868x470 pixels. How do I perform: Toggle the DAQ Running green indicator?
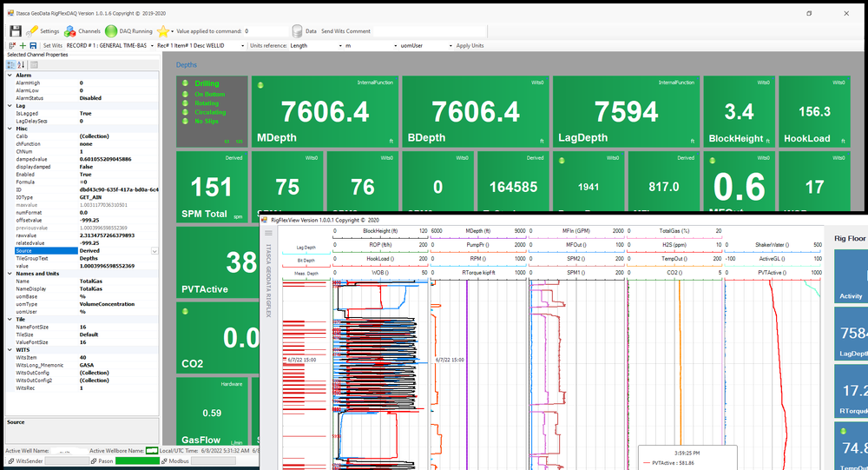[111, 31]
